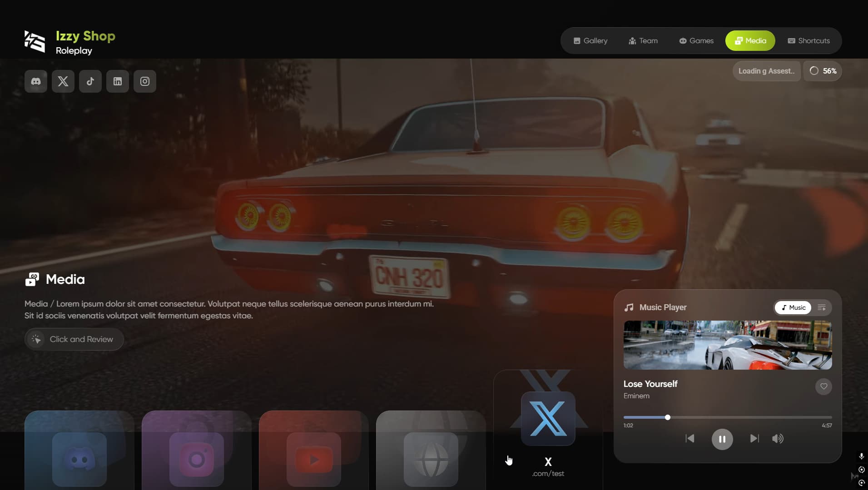Click the YouTube card at the bottom

point(313,459)
